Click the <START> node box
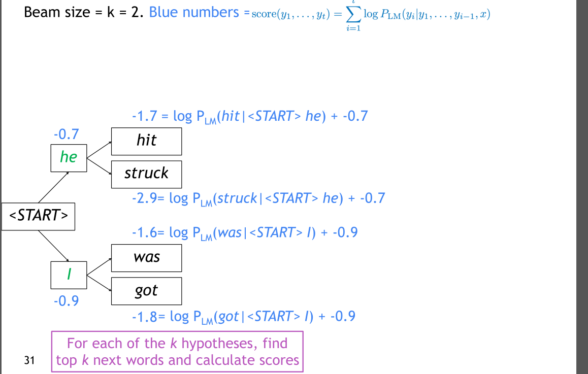This screenshot has width=588, height=374. pos(38,217)
